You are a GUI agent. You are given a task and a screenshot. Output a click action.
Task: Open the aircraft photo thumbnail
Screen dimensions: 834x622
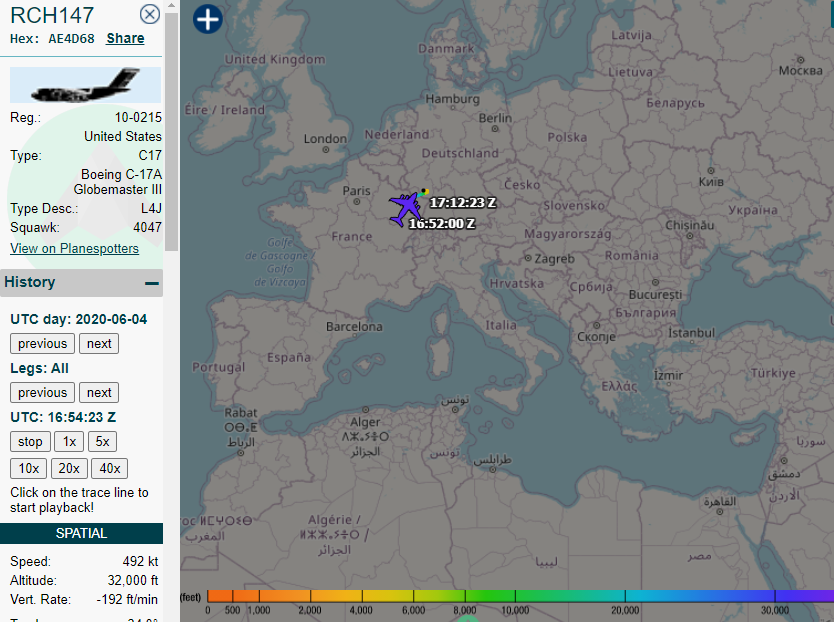click(84, 84)
